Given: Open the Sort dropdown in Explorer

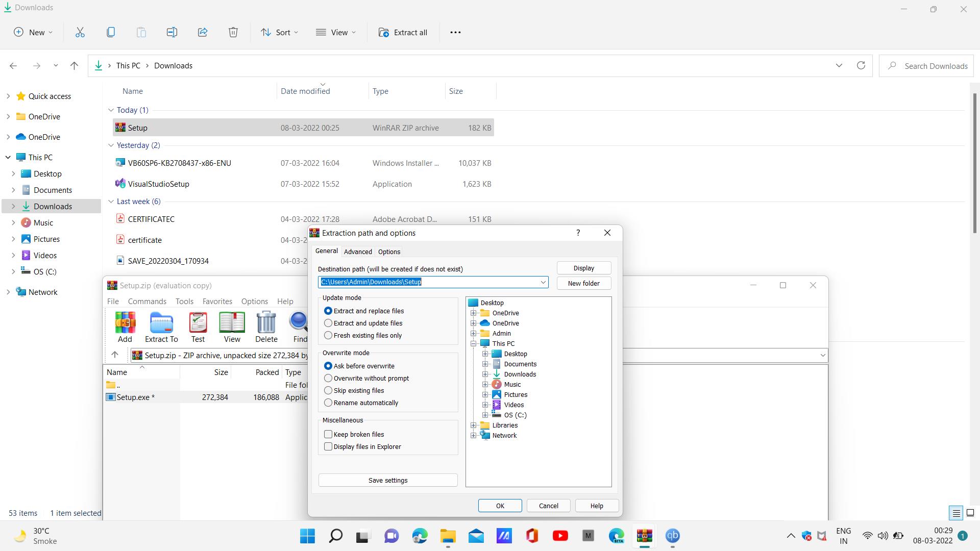Looking at the screenshot, I should 280,32.
